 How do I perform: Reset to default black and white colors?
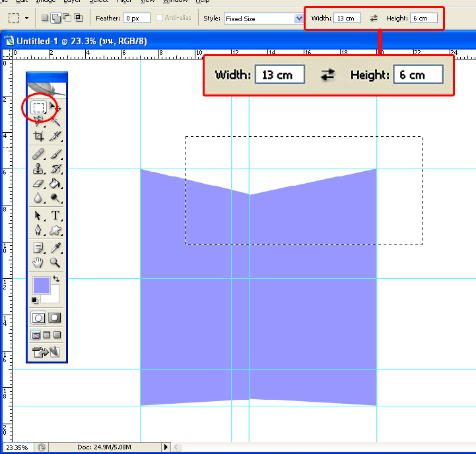click(35, 301)
